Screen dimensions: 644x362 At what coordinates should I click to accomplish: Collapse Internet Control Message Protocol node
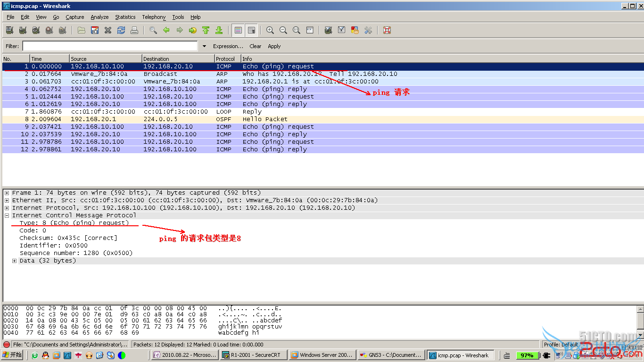pyautogui.click(x=7, y=215)
